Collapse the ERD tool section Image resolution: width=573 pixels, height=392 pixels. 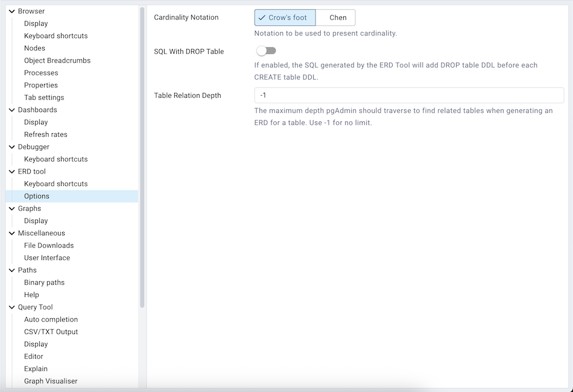coord(12,171)
